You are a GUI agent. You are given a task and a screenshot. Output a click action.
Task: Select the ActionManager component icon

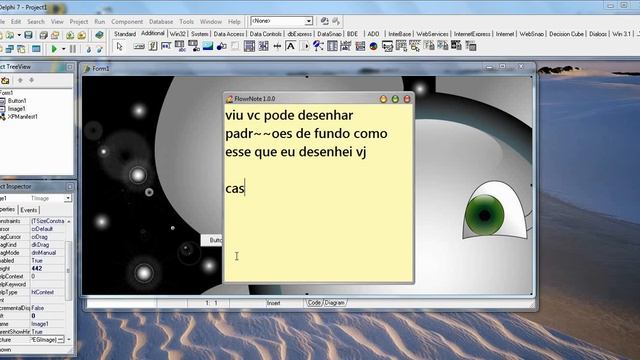[387, 46]
